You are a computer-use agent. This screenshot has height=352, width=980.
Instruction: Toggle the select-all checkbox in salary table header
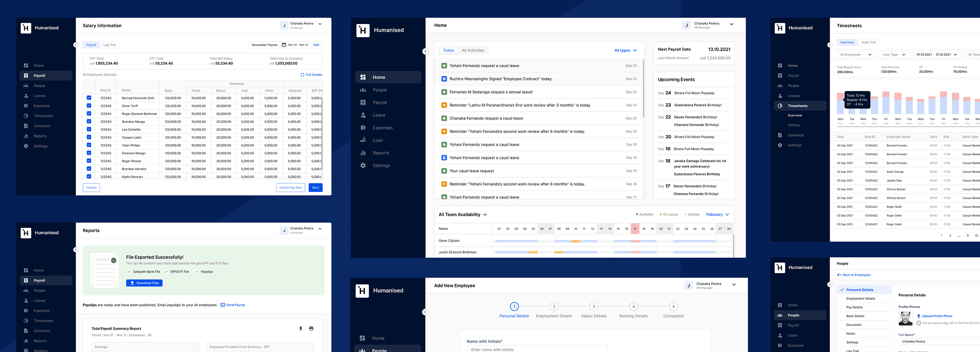coord(89,90)
